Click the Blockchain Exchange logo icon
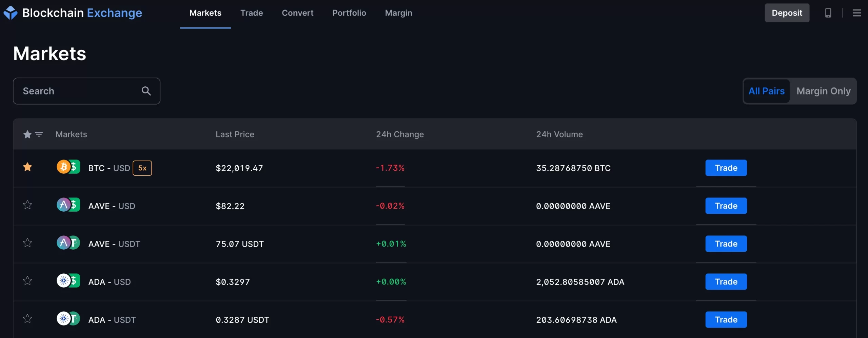The image size is (868, 338). point(11,13)
